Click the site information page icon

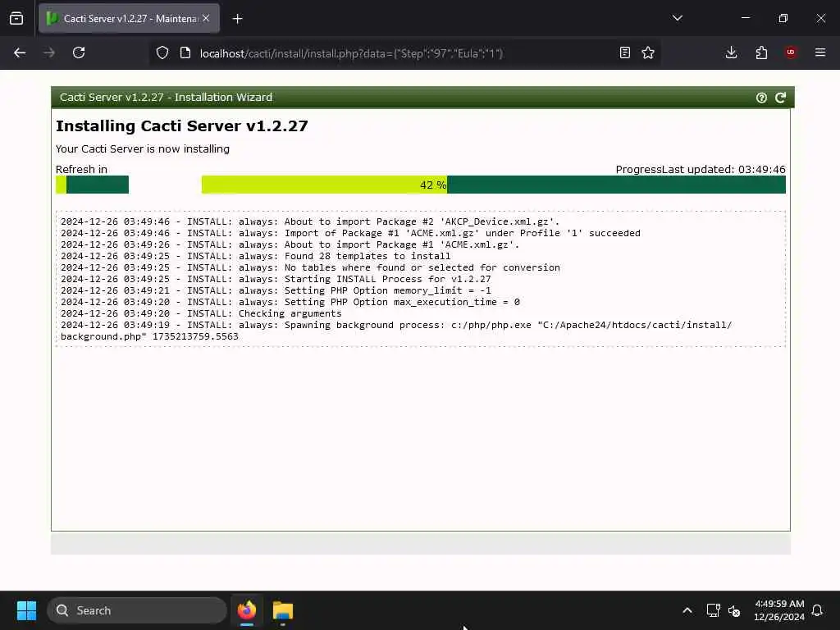[x=185, y=52]
